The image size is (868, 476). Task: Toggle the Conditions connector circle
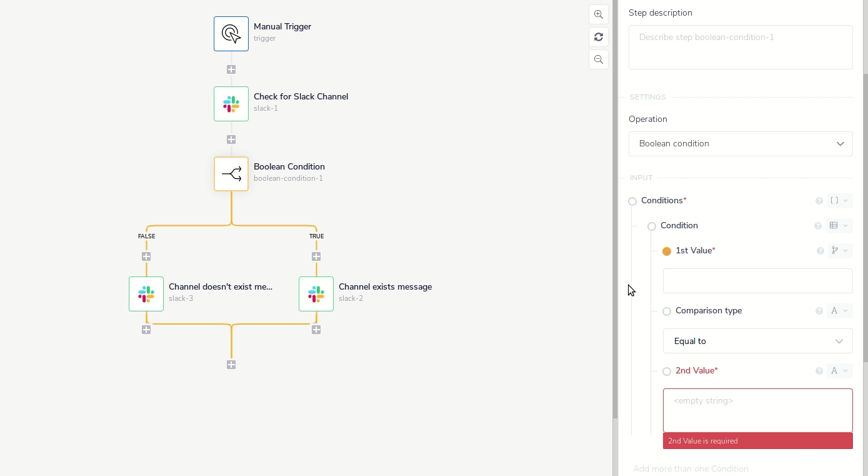coord(632,201)
